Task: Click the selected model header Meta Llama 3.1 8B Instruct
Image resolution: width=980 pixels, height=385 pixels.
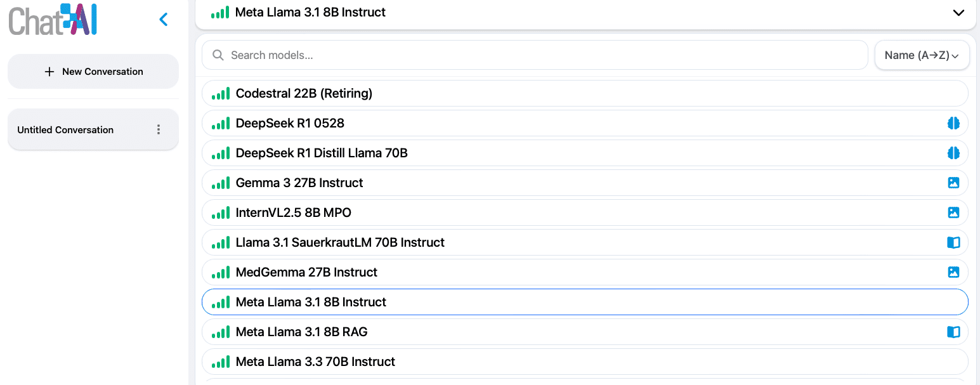Action: [x=585, y=13]
